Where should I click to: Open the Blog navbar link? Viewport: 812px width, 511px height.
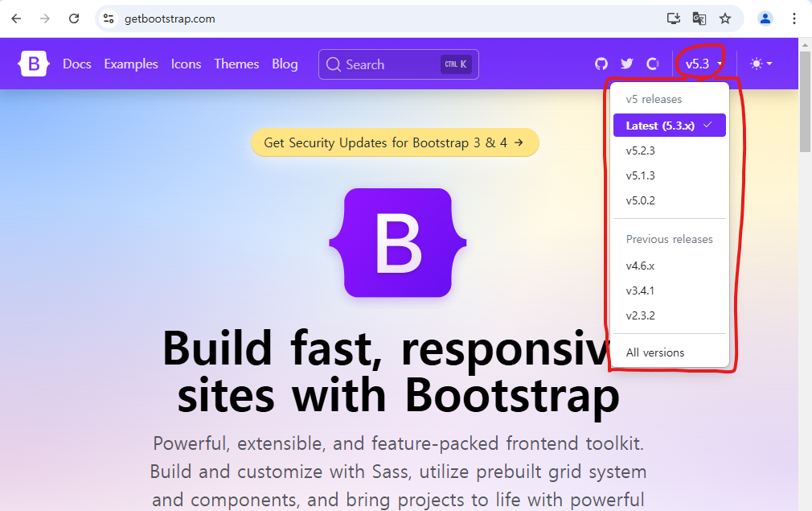coord(285,64)
